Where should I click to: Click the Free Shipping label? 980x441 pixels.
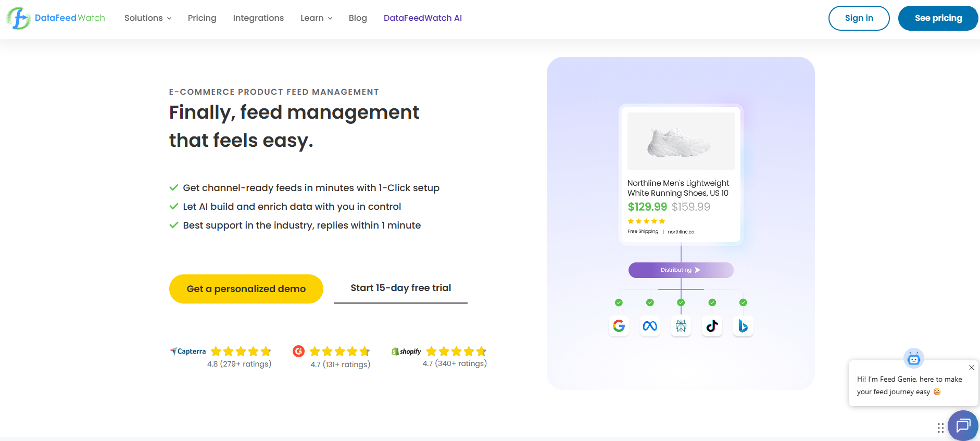(643, 231)
